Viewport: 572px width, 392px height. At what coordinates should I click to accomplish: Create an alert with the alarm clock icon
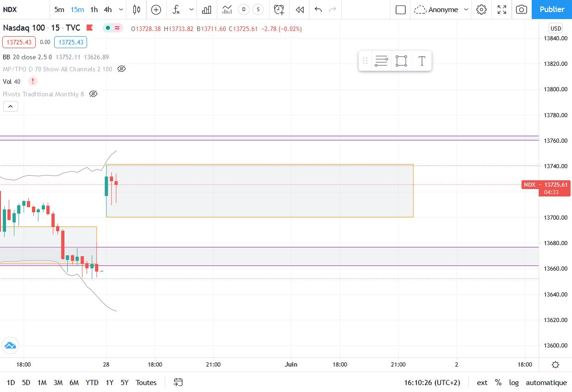(279, 9)
